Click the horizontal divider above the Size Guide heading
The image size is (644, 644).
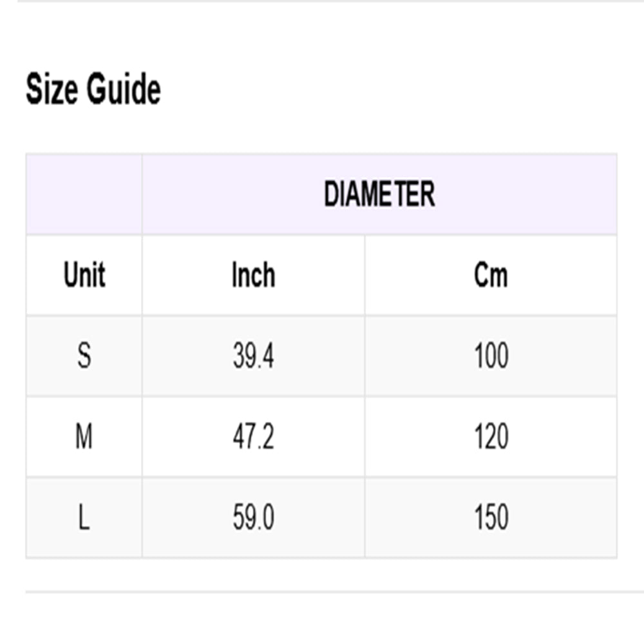[x=322, y=1]
